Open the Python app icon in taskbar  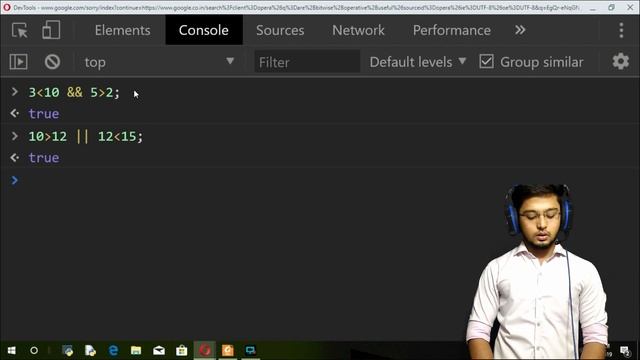tap(68, 350)
